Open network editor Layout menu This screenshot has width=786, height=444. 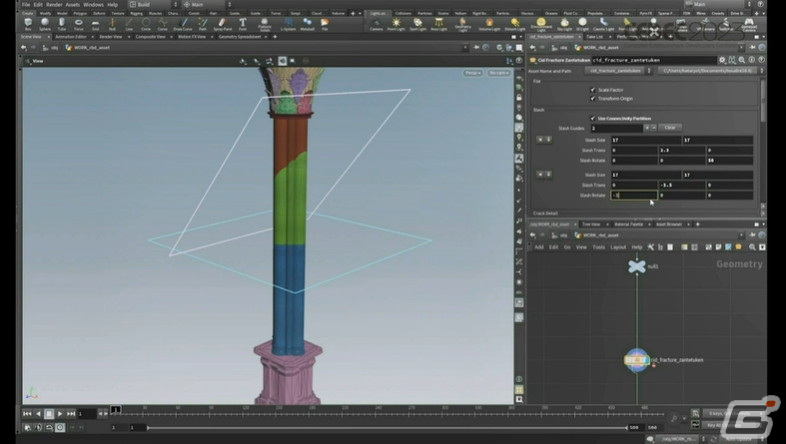618,247
